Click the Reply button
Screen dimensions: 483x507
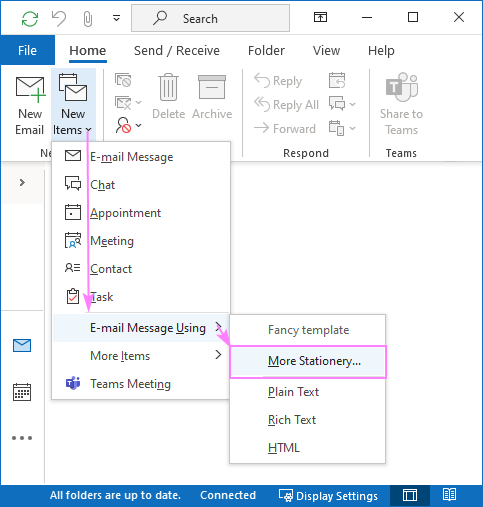(x=278, y=81)
